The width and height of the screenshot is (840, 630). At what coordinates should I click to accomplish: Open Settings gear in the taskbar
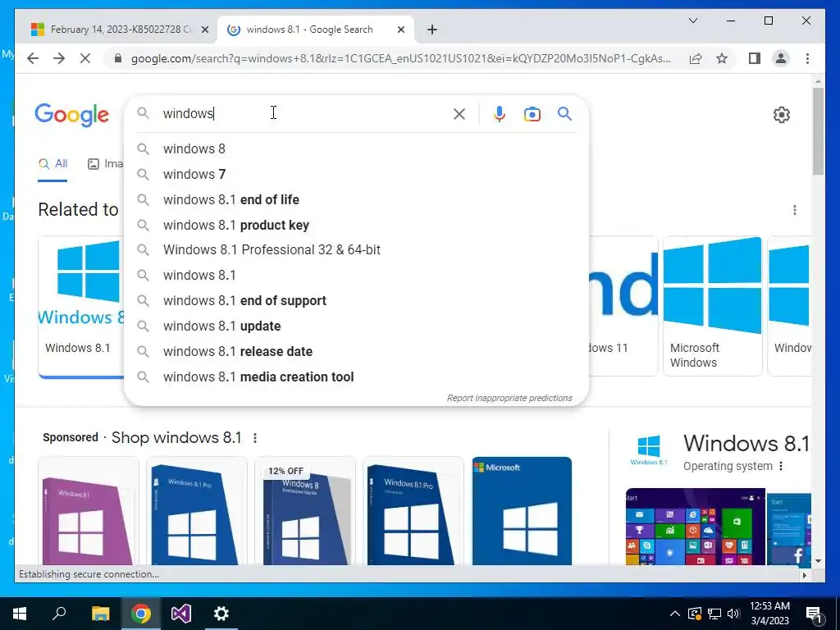point(221,614)
